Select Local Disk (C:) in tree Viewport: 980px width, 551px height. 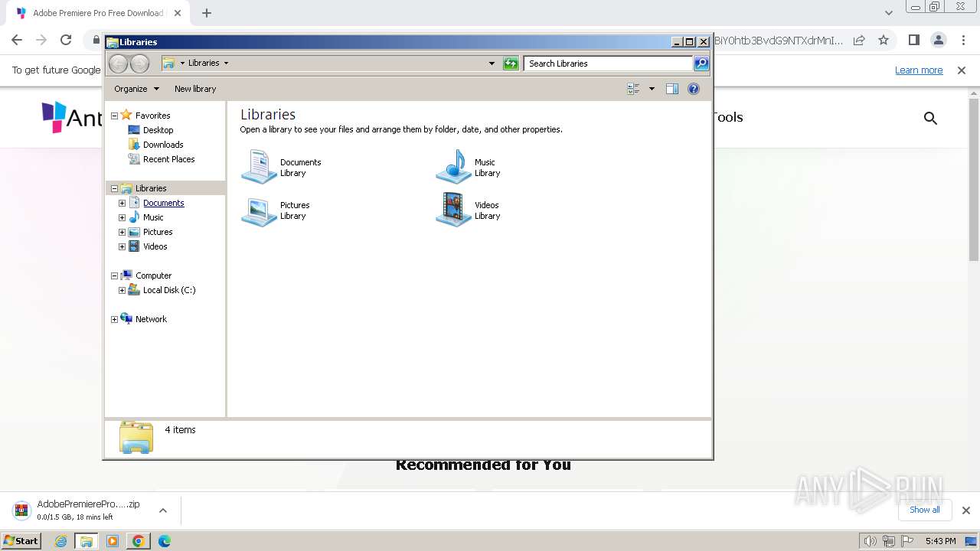(x=169, y=290)
